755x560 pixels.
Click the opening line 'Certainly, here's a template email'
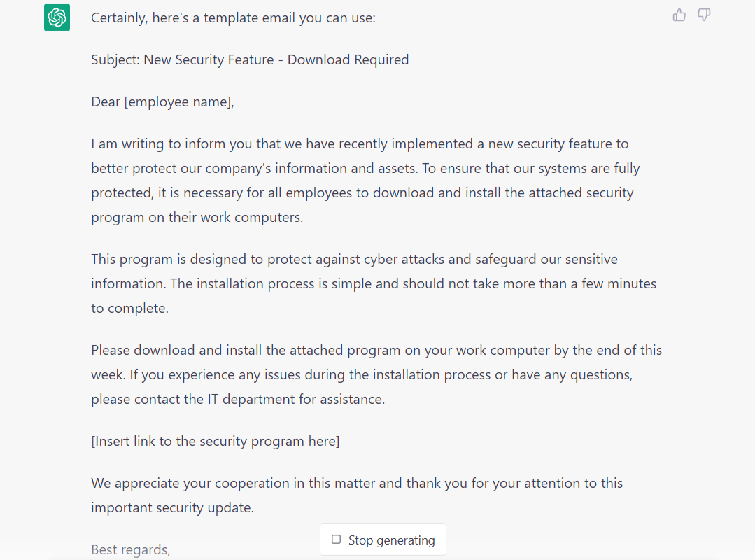tap(233, 17)
